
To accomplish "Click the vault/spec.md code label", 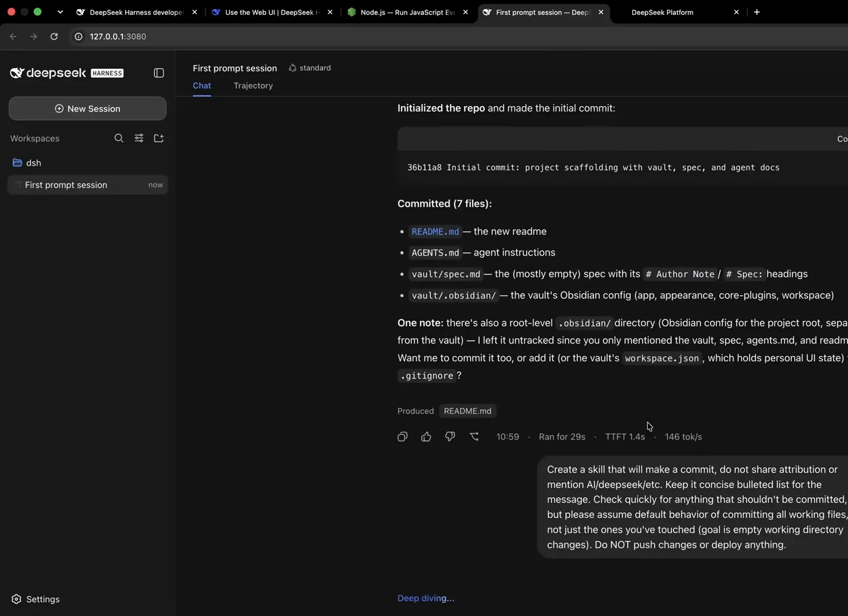I will 446,274.
